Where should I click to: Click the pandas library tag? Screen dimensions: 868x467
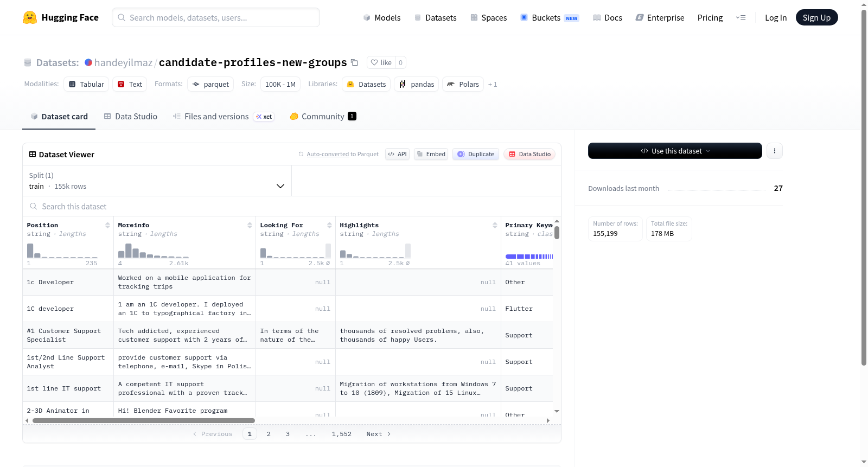click(417, 84)
